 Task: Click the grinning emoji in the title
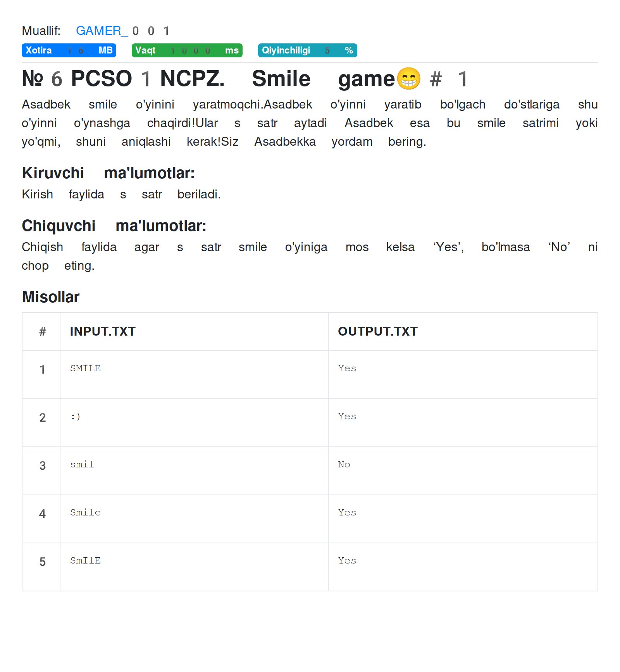[x=408, y=79]
